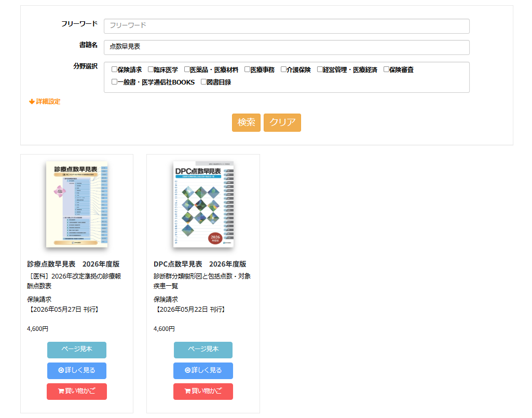Screen dimensions: 532x418
Task: Reset the form with the クリア button
Action: 282,122
